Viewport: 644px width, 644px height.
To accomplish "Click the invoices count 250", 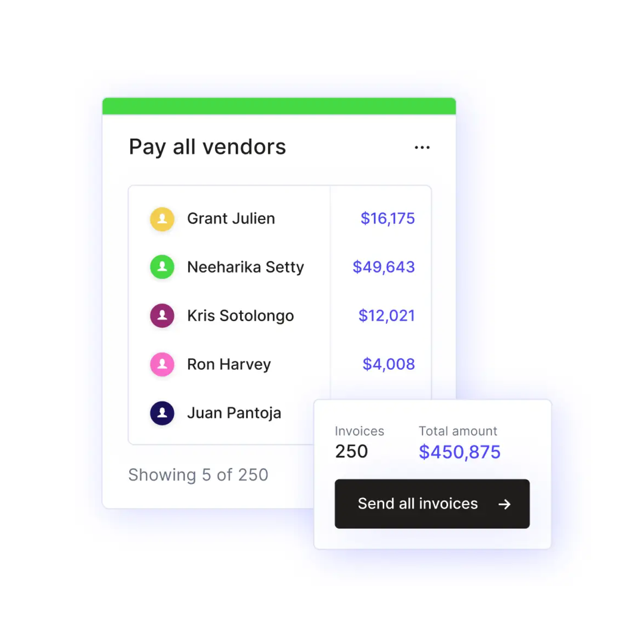I will [352, 452].
